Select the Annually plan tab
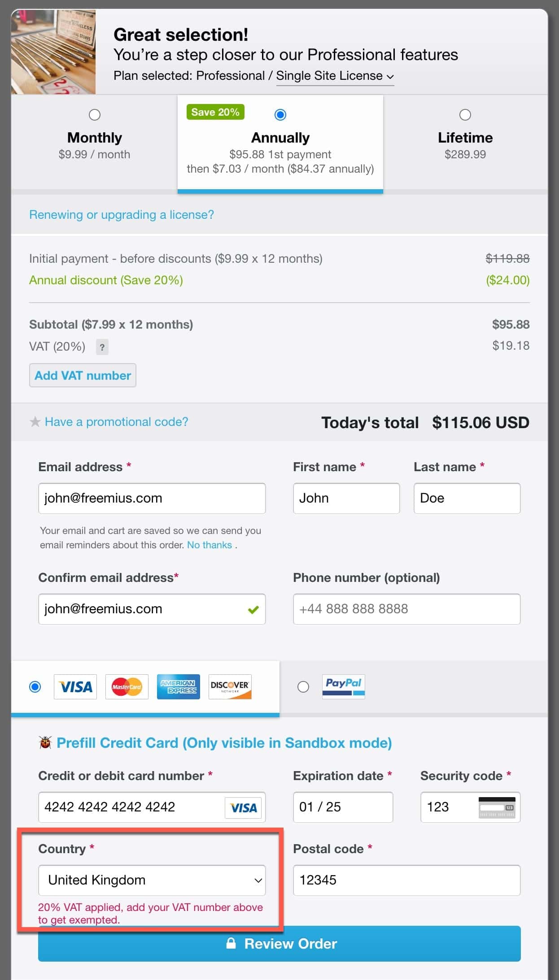Screen dimensions: 559x980 [280, 143]
